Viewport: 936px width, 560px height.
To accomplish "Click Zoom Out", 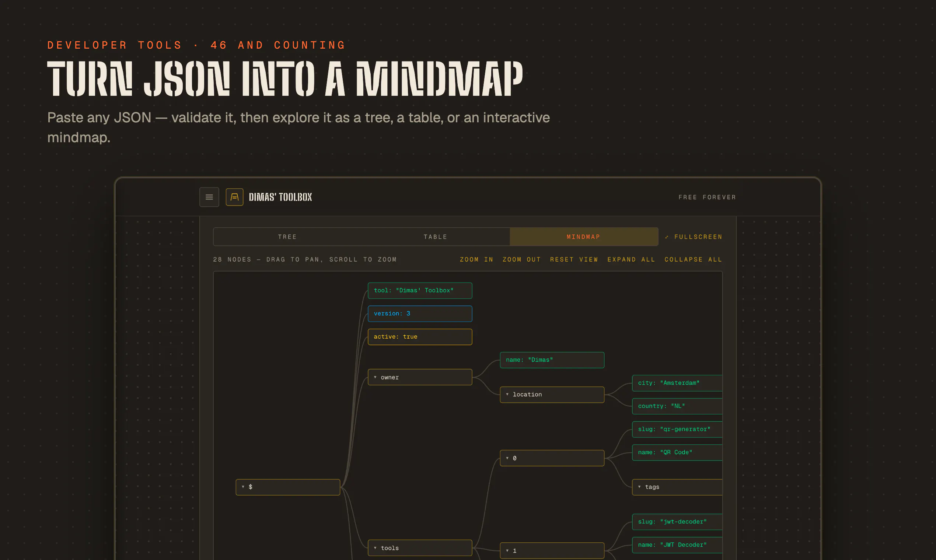I will [x=521, y=260].
